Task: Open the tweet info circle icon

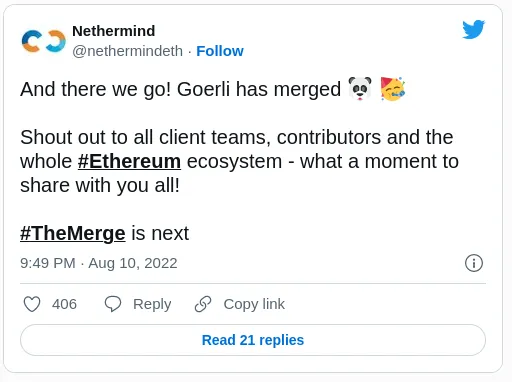Action: (x=474, y=263)
